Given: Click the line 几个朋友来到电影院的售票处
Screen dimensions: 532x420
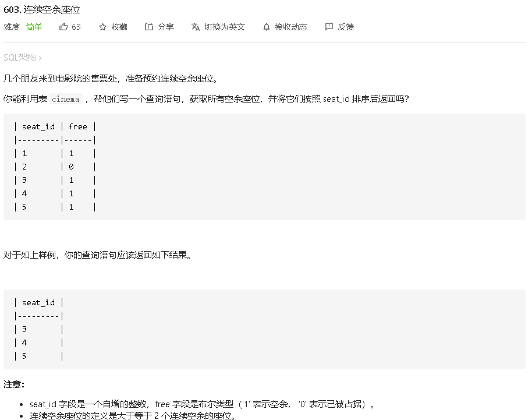Looking at the screenshot, I should point(111,79).
